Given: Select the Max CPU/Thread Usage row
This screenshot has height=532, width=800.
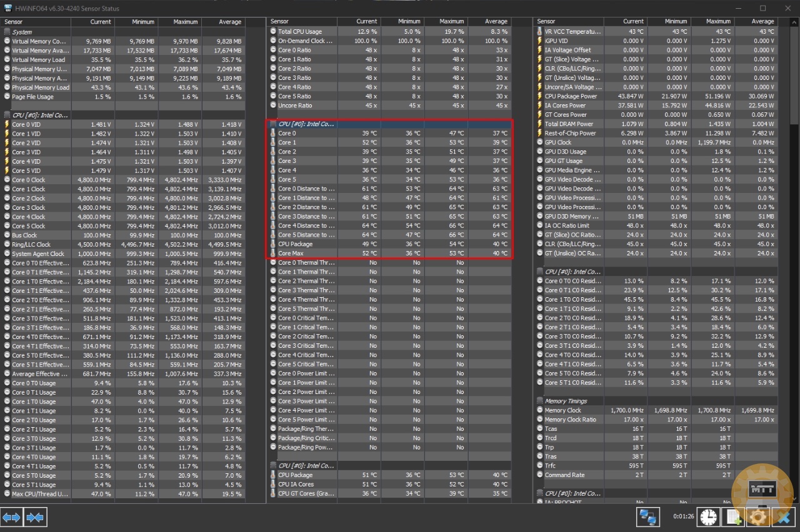Looking at the screenshot, I should (x=124, y=494).
